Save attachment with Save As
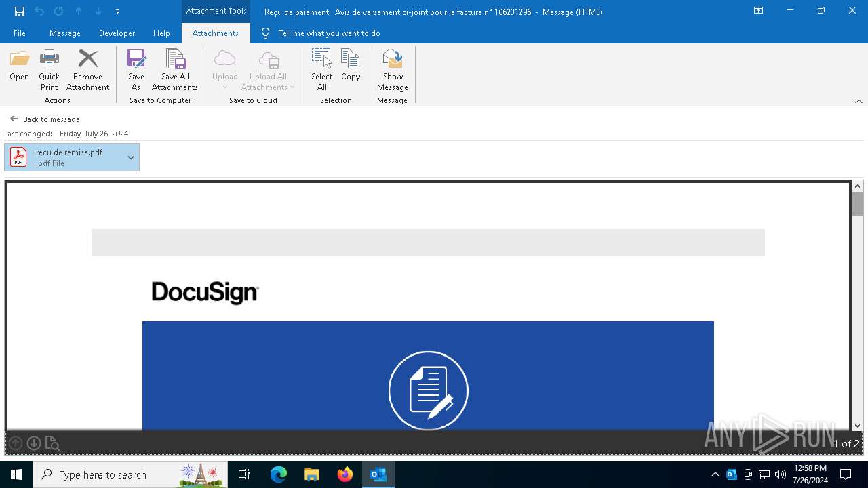The image size is (868, 488). pos(136,70)
